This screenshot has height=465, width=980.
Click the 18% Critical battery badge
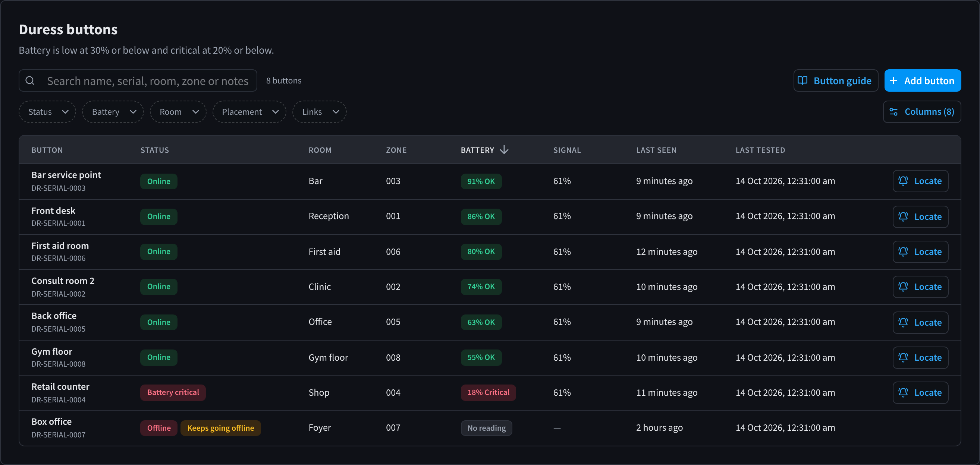click(x=489, y=392)
